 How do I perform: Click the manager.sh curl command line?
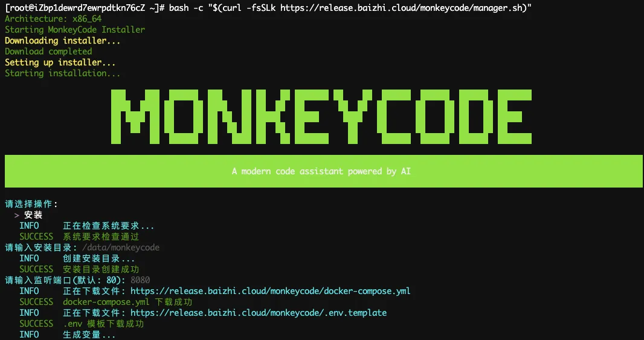350,8
